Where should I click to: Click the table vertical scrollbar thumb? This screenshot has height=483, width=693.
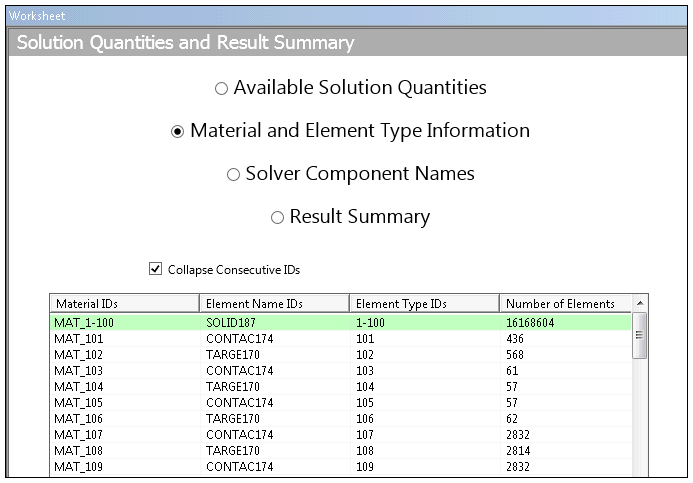640,334
